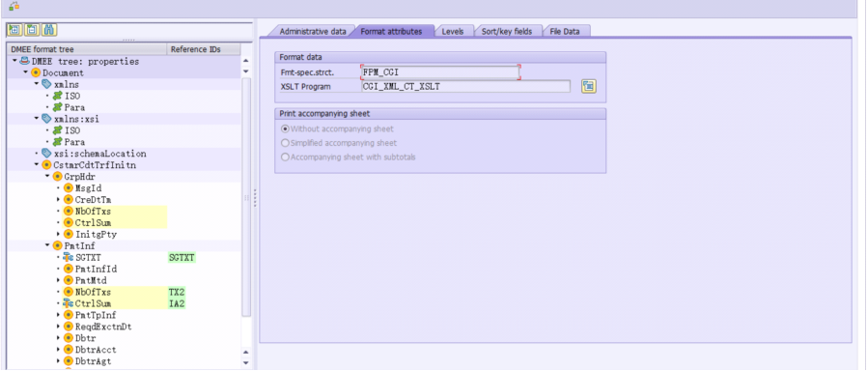This screenshot has width=868, height=371.
Task: Click the ISO atom icon under xmlns
Action: [57, 96]
